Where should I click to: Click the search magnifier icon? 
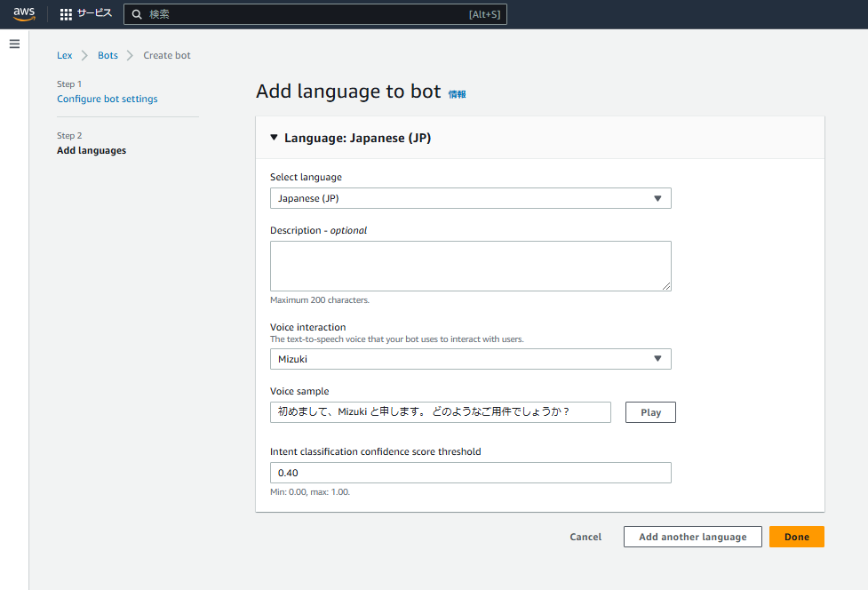pyautogui.click(x=137, y=14)
